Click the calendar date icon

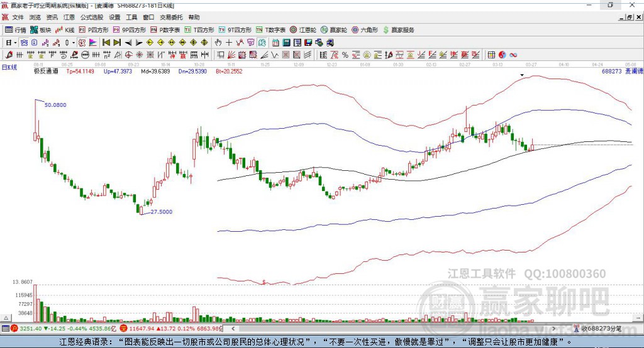point(275,43)
